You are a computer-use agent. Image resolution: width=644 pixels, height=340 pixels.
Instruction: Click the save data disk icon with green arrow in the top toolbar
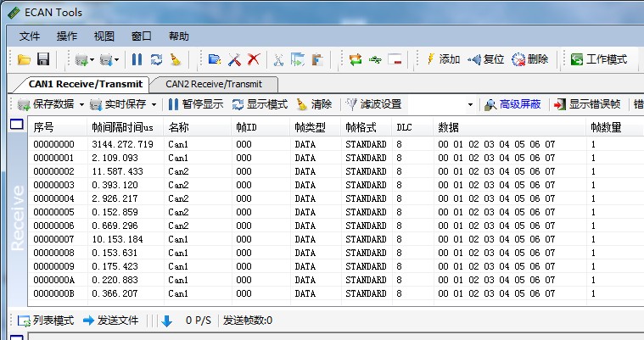81,60
